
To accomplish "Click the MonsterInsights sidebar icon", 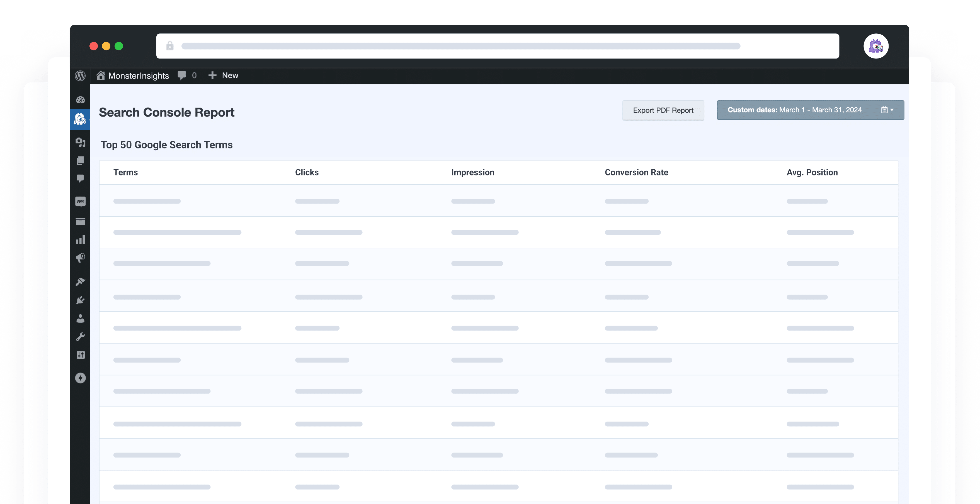I will coord(80,119).
